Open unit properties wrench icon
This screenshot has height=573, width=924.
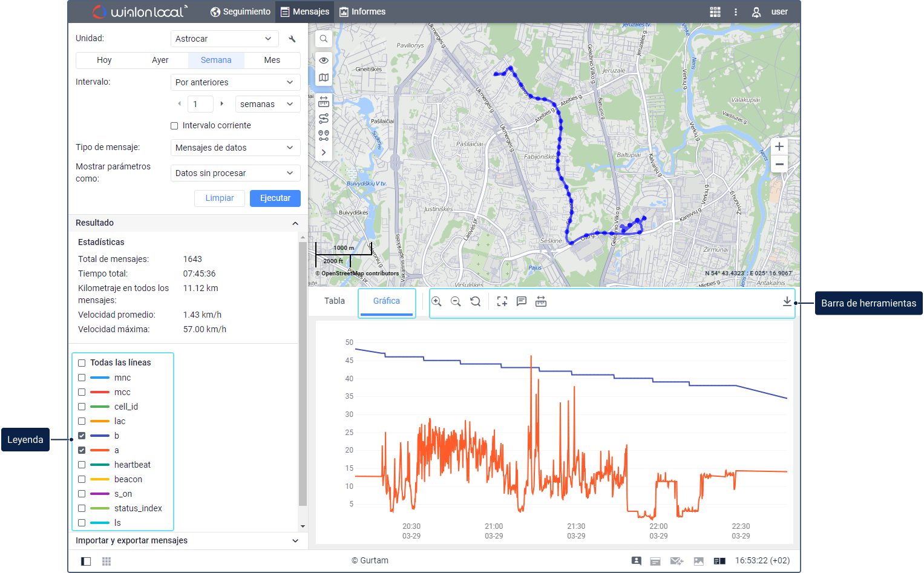tap(292, 39)
